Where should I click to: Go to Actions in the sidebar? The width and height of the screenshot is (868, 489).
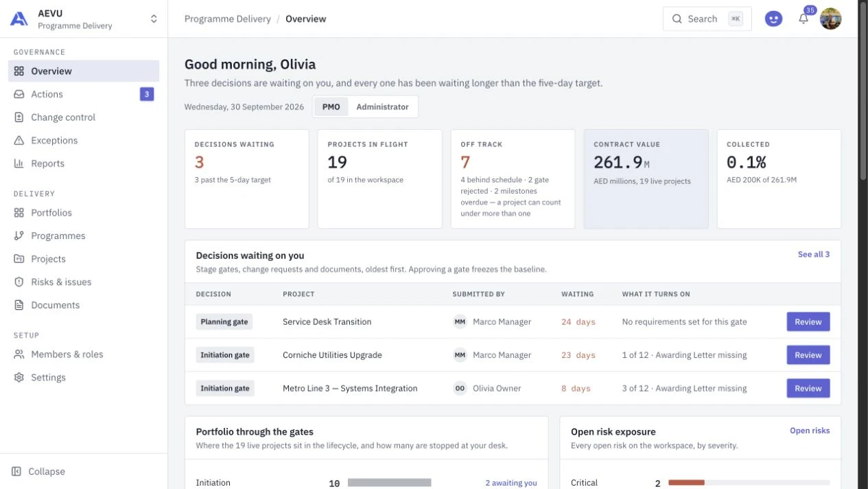[84, 94]
